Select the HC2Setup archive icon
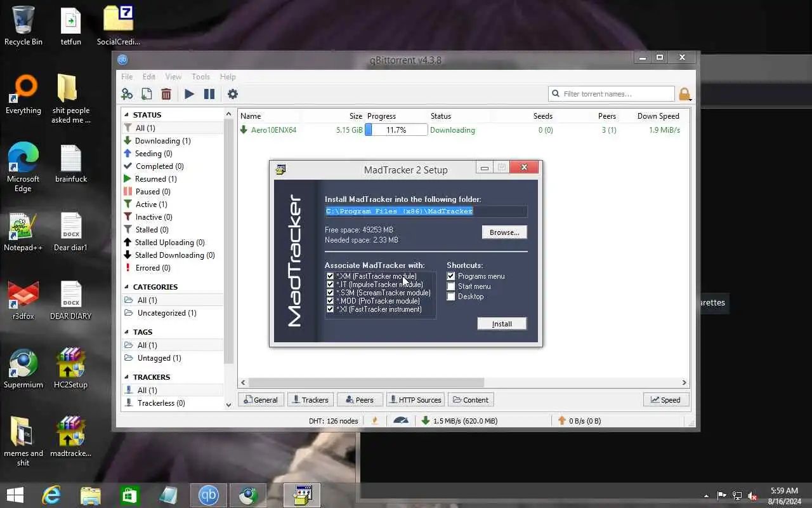Image resolution: width=812 pixels, height=508 pixels. (x=70, y=369)
